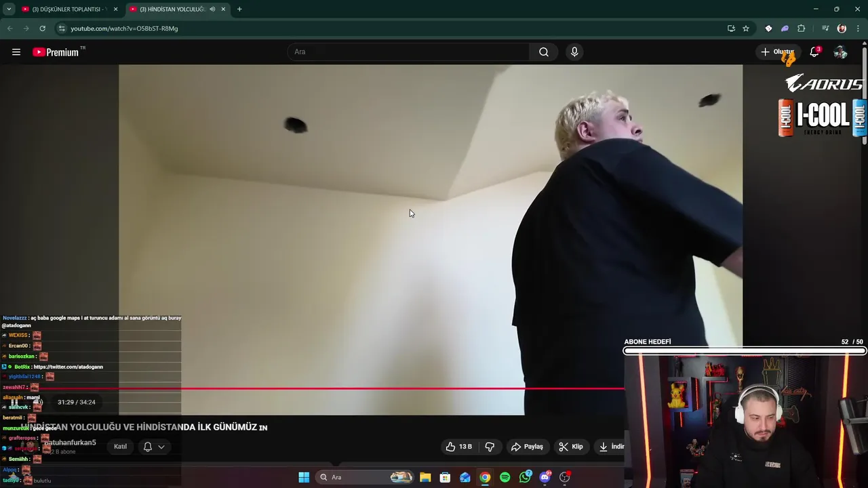Screen dimensions: 868x488
Task: Open the notification bell subscription dropdown
Action: [x=154, y=447]
